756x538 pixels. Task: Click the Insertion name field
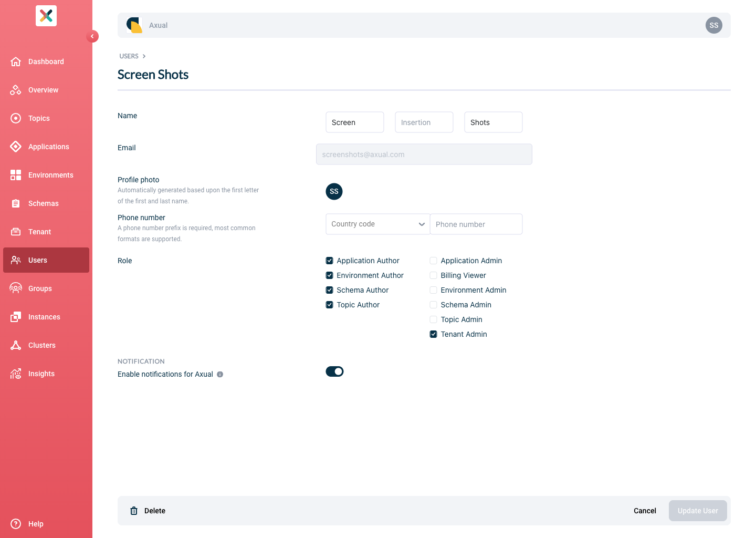coord(424,122)
